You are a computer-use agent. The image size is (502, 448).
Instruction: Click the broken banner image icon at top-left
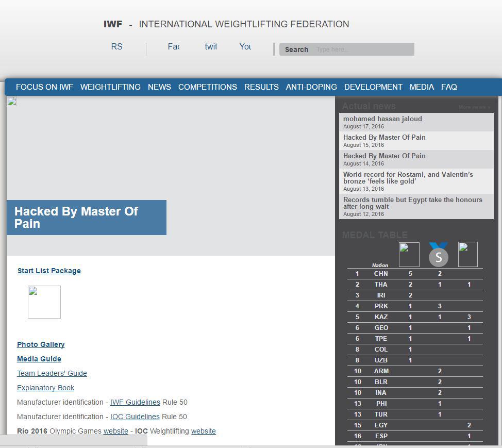click(12, 101)
